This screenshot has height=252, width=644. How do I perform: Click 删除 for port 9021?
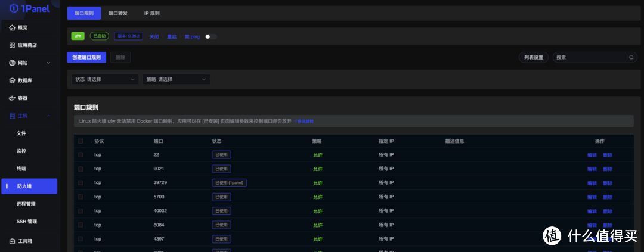coord(608,169)
